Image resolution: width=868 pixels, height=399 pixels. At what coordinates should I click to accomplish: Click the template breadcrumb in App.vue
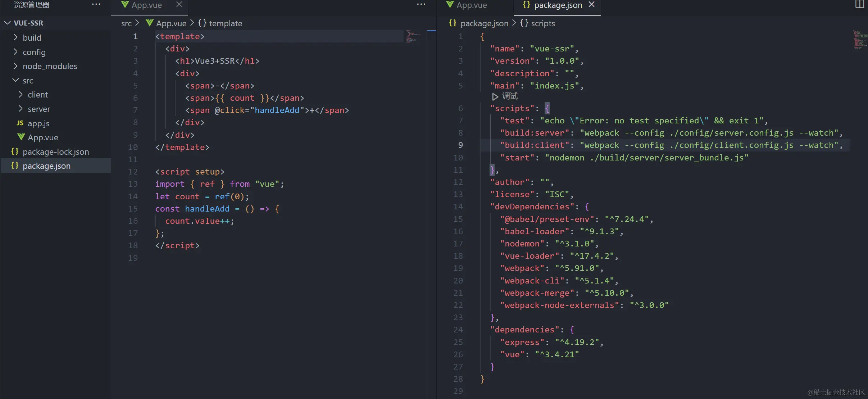tap(225, 23)
